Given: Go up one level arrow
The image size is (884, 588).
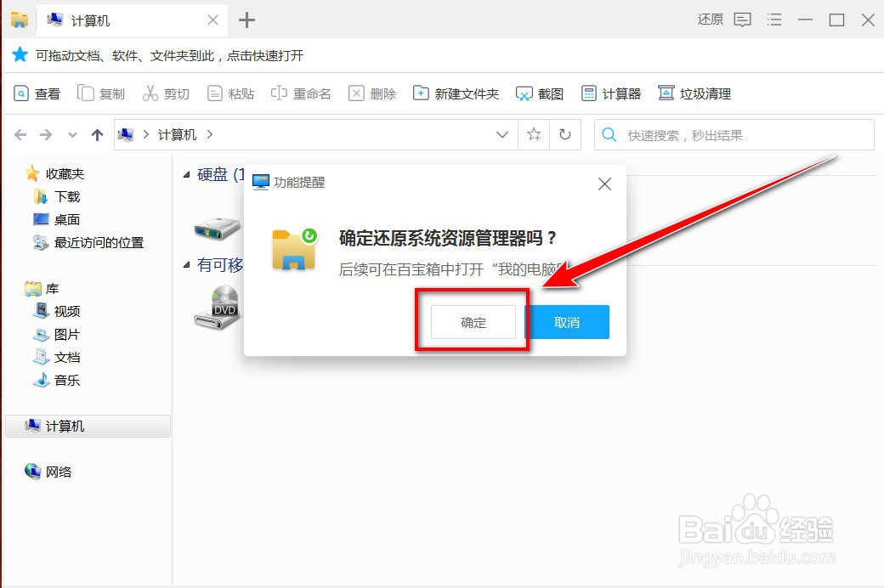Looking at the screenshot, I should click(x=97, y=135).
